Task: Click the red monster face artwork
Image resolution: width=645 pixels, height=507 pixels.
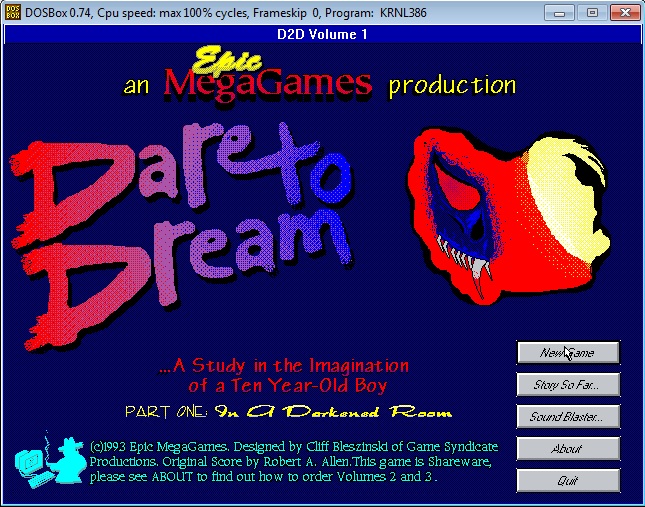Action: click(508, 215)
